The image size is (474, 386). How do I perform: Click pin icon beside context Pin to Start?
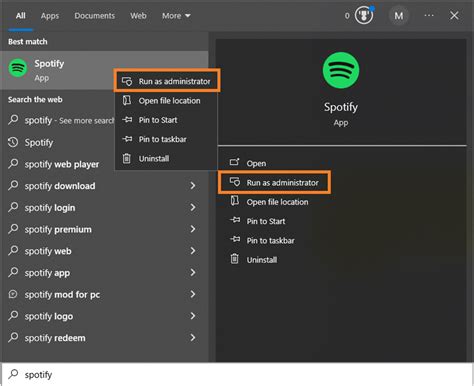pos(127,120)
